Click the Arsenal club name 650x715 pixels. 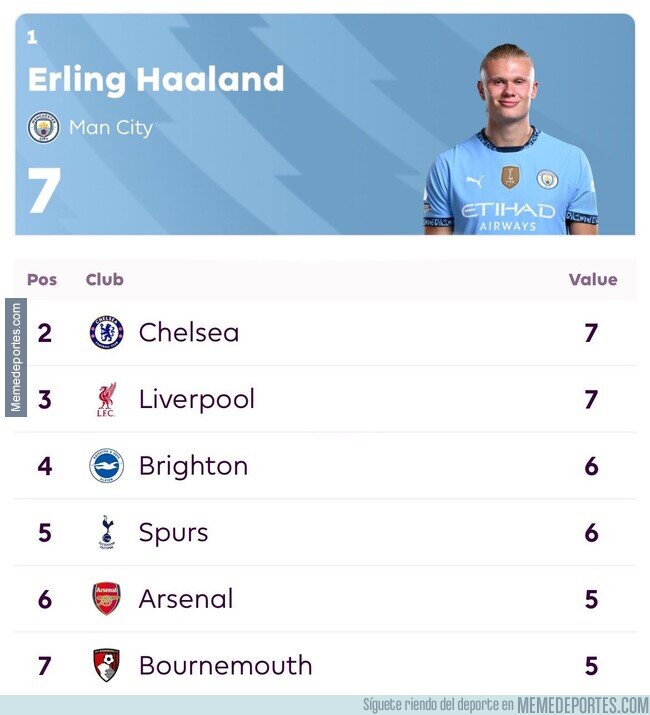coord(186,599)
